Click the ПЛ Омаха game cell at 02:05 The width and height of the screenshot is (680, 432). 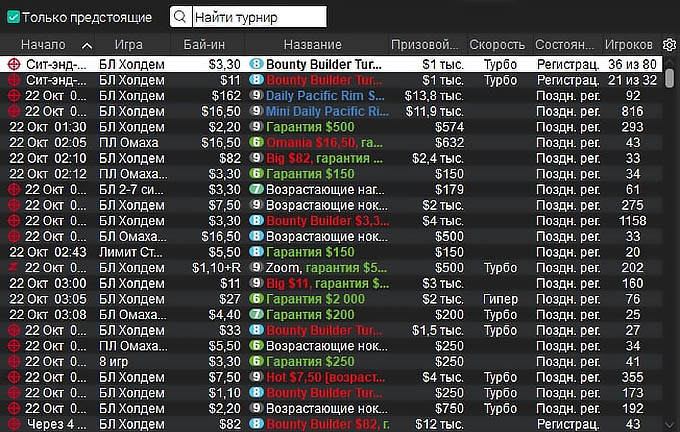point(129,143)
